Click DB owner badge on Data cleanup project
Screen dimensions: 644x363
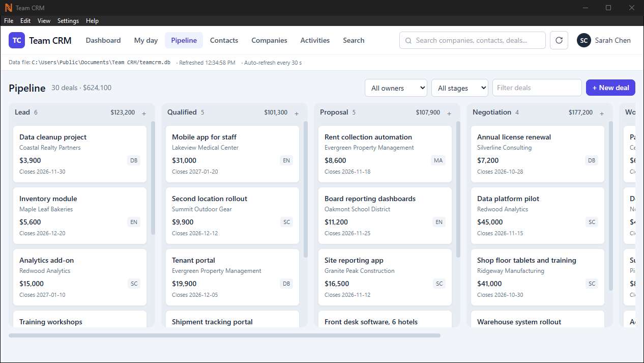click(134, 160)
